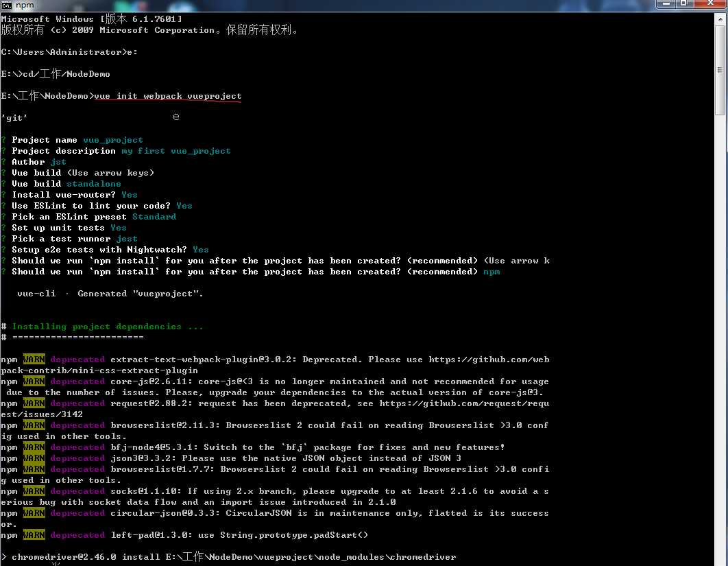This screenshot has height=566, width=728.
Task: Click the 'Setup e2e tests with Nightwatch?' line
Action: 105,250
